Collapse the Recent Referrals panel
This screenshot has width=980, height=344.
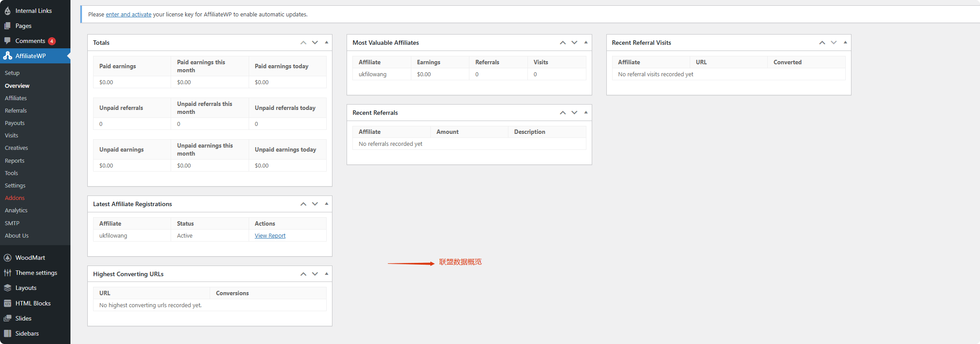pyautogui.click(x=586, y=113)
